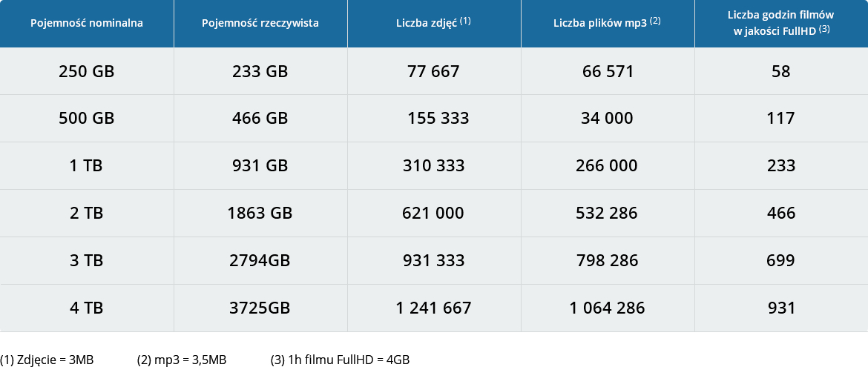Click the 1863 GB actual capacity cell
Viewport: 868px width, 367px height.
pos(260,214)
